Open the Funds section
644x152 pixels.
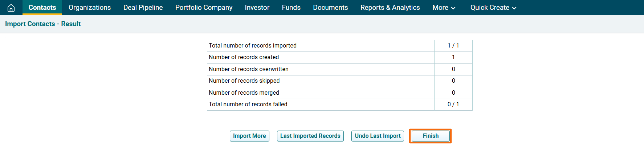click(291, 8)
